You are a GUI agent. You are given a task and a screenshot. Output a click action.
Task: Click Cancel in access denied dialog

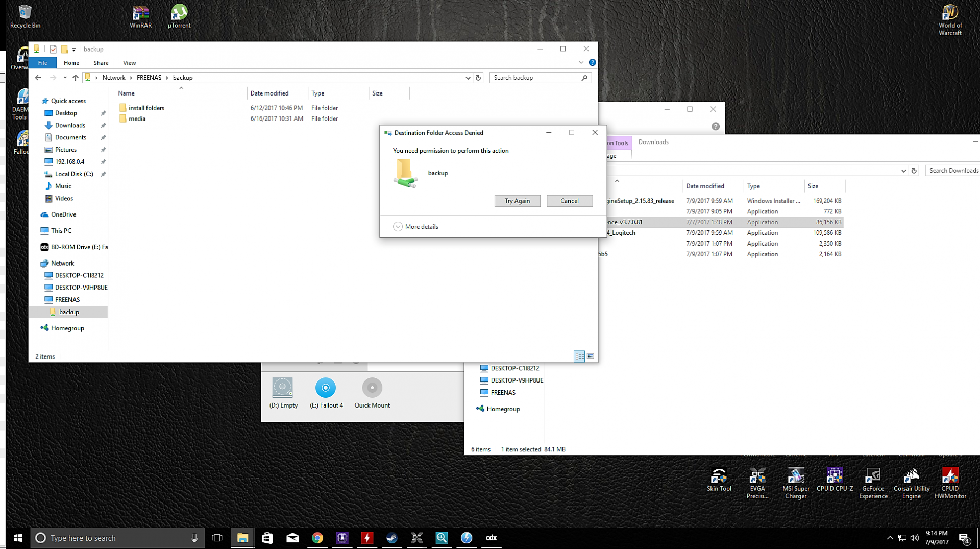pyautogui.click(x=570, y=201)
